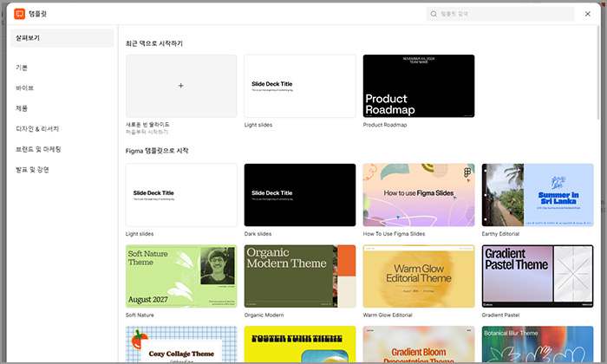Image resolution: width=607 pixels, height=364 pixels.
Task: Click the Gradient Pastel caption text
Action: click(500, 315)
